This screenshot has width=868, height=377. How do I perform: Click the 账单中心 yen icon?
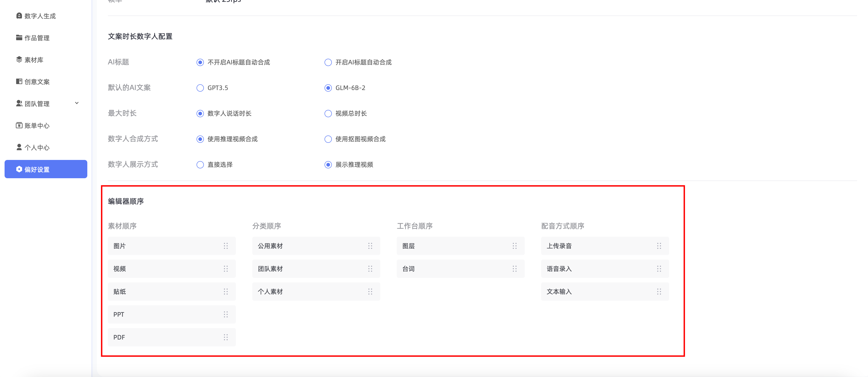(x=19, y=125)
